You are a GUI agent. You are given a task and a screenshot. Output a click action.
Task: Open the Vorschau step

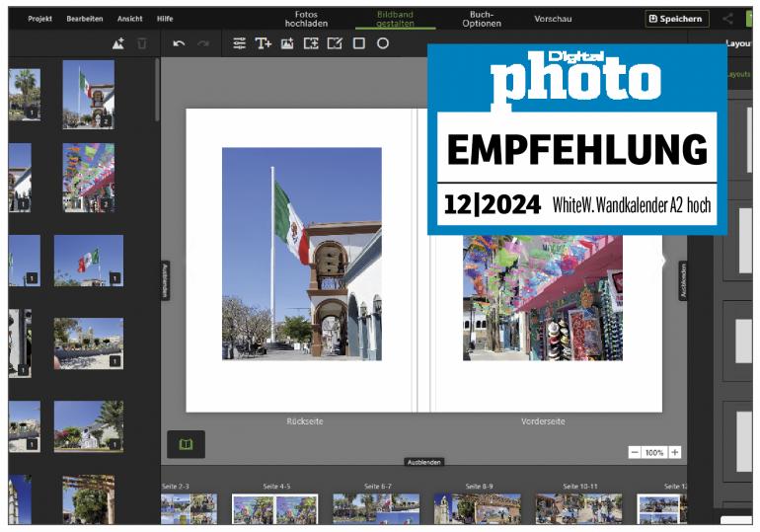pos(553,19)
